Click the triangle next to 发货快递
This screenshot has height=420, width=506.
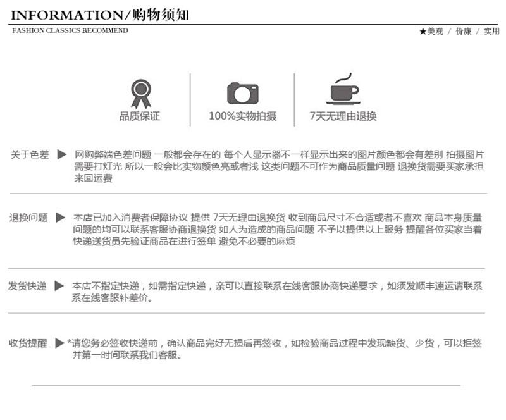59,286
